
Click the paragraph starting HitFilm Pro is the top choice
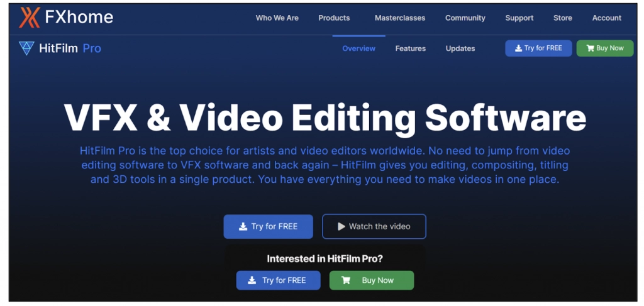click(325, 165)
